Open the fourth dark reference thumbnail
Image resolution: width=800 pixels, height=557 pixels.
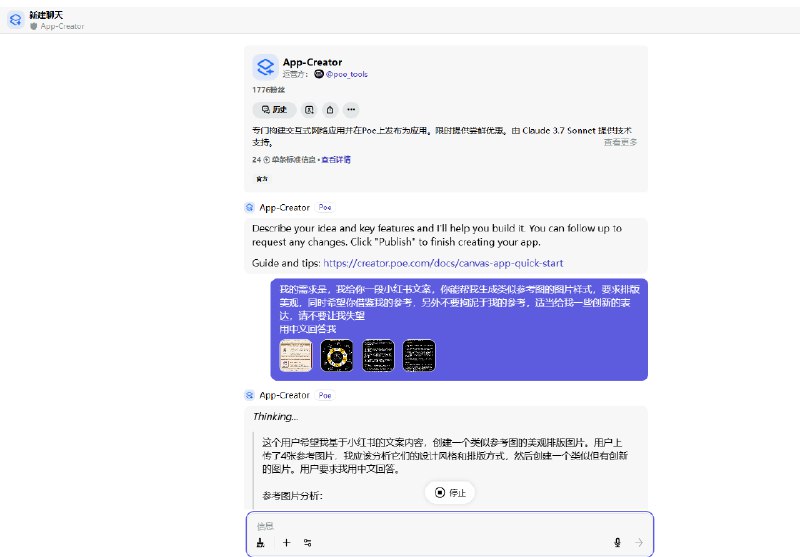[x=419, y=356]
